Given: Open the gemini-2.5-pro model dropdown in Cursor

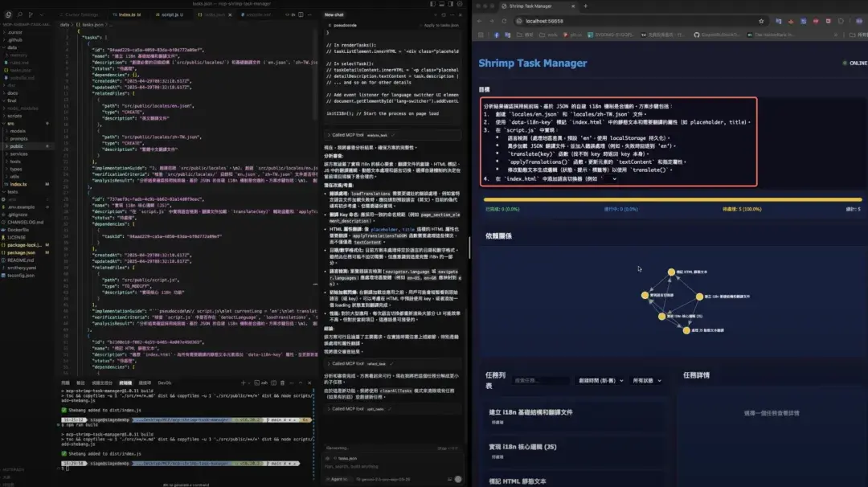Looking at the screenshot, I should coord(383,478).
